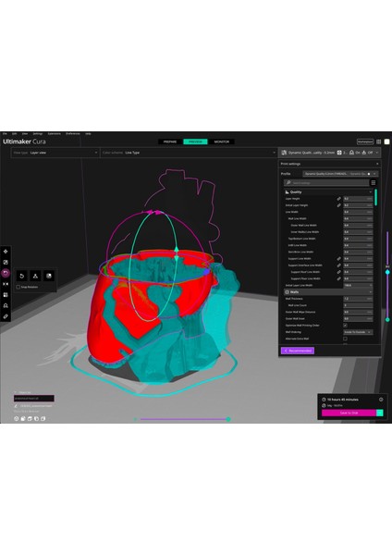Screen dimensions: 392x555
Task: Toggle Alternate Extra Wall checkbox
Action: 345,339
